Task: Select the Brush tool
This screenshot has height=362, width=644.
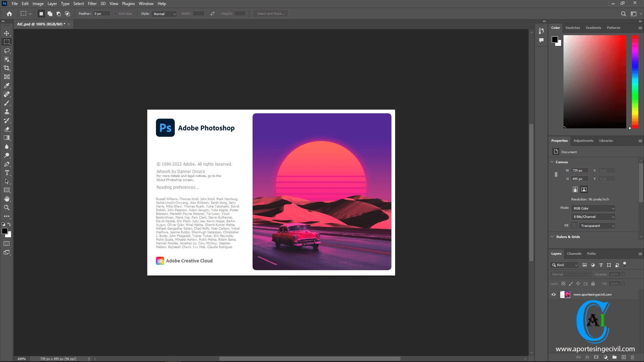Action: pyautogui.click(x=7, y=103)
